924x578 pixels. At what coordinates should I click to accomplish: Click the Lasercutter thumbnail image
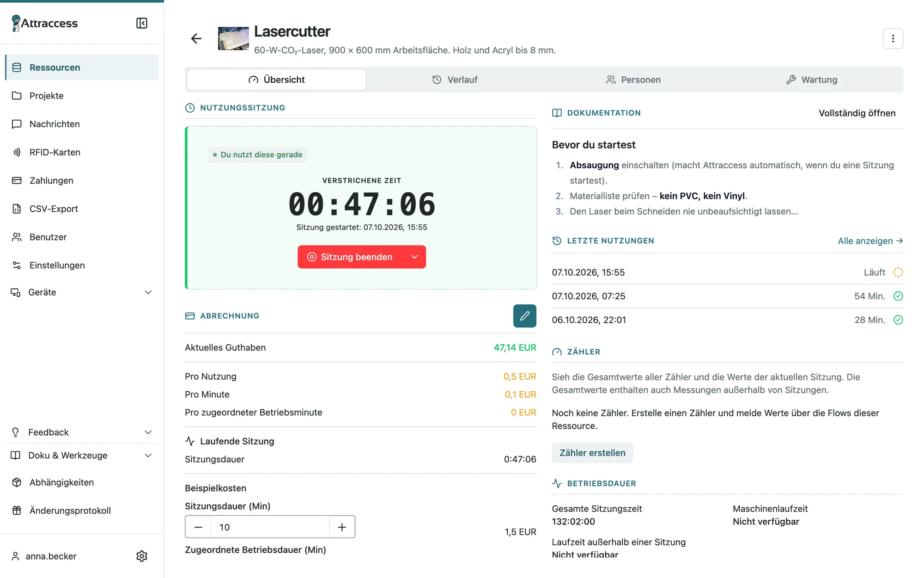click(x=233, y=38)
